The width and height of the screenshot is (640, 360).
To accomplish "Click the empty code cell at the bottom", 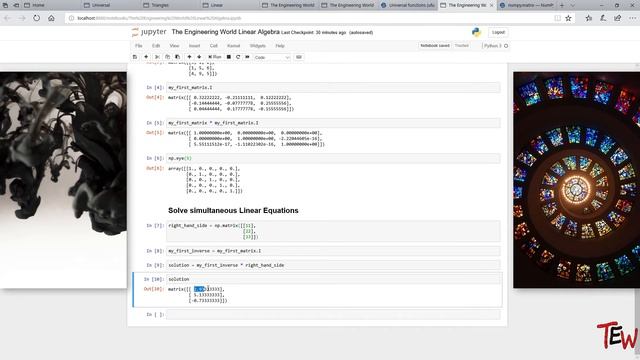I will 333,314.
